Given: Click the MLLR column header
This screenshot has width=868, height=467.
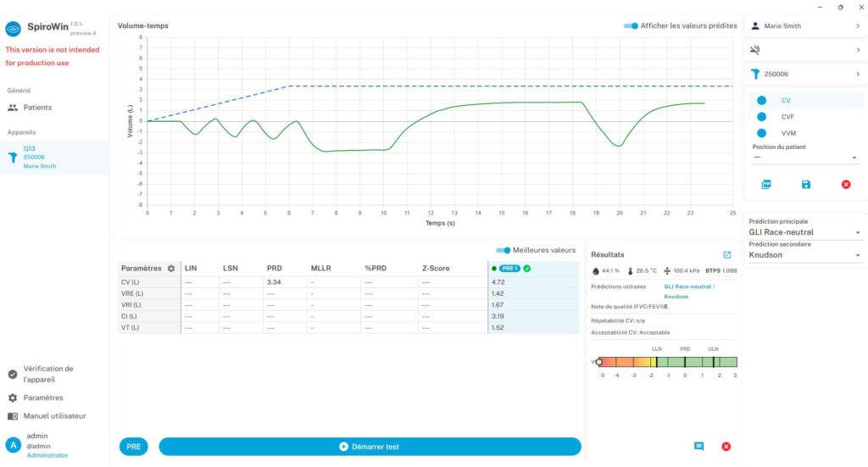Looking at the screenshot, I should 320,269.
